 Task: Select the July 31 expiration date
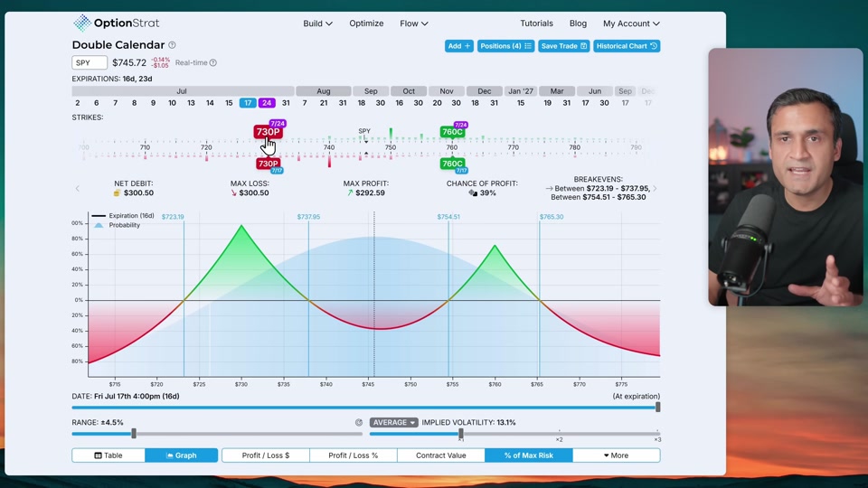pos(286,103)
